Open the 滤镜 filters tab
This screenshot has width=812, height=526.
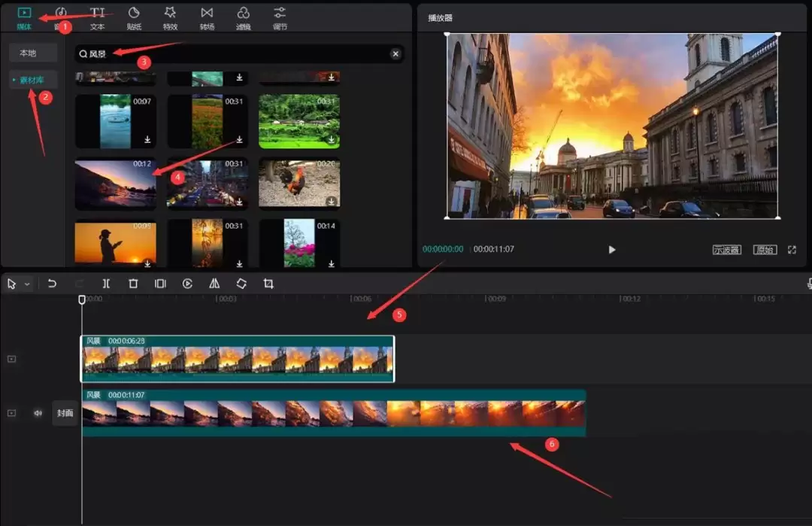point(244,18)
